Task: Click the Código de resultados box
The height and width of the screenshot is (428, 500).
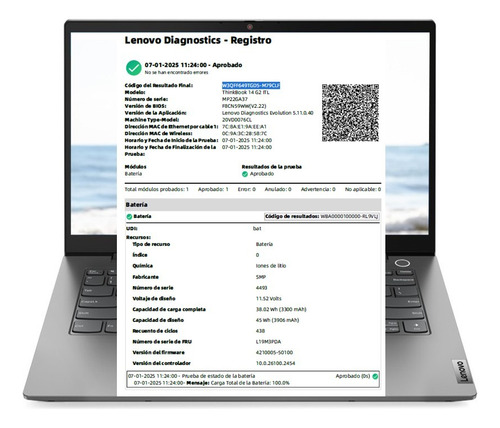Action: pyautogui.click(x=322, y=216)
